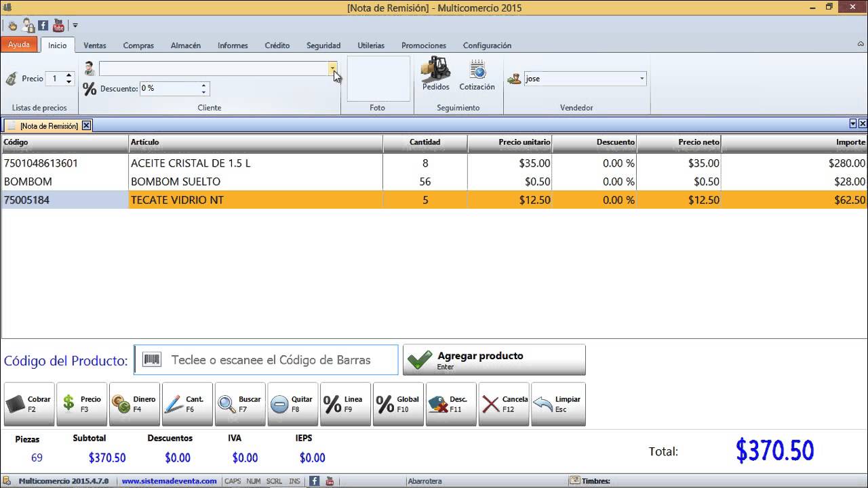Expand the quick access toolbar customize arrow

(x=75, y=26)
